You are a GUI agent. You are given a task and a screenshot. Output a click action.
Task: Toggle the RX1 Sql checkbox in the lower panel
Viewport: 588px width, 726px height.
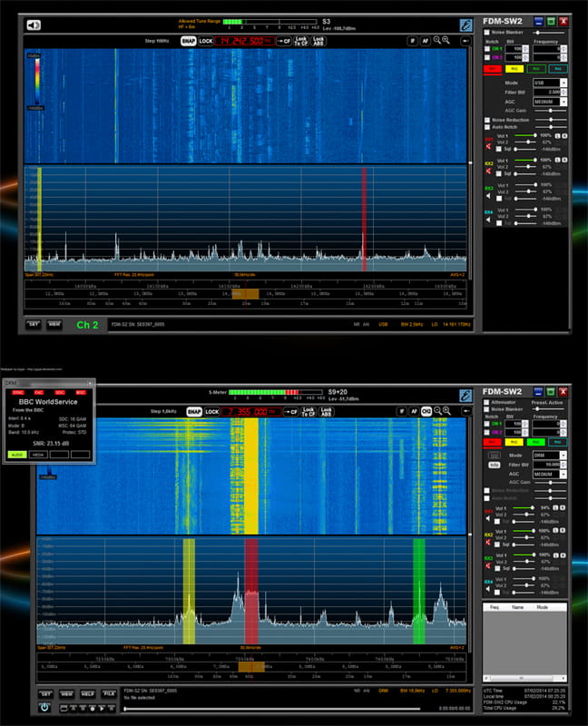point(498,521)
